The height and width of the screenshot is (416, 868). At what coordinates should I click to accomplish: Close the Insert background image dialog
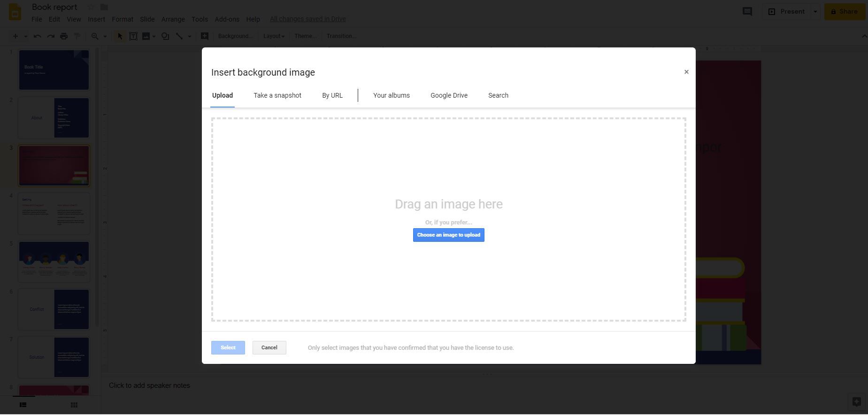[x=686, y=72]
